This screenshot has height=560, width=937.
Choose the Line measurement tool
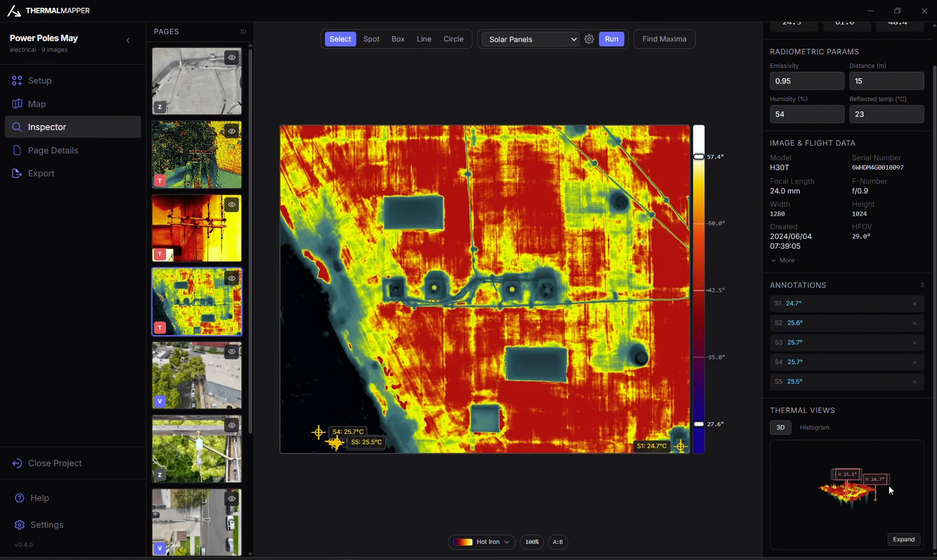(424, 39)
